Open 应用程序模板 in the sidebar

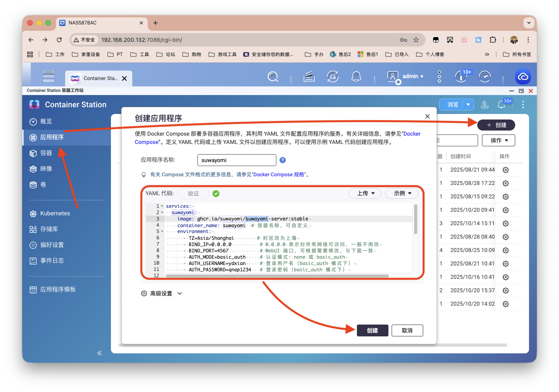pyautogui.click(x=58, y=289)
